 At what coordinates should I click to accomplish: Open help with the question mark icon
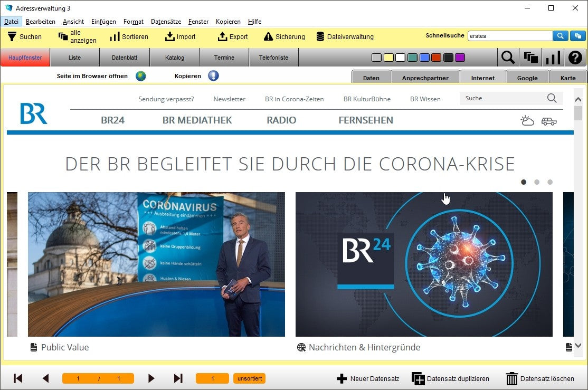coord(575,58)
